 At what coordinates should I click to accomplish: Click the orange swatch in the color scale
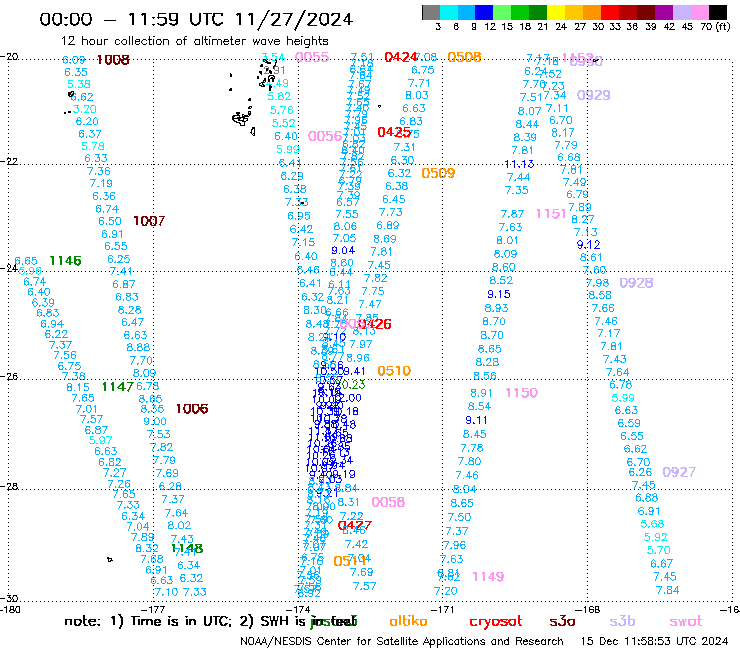(x=592, y=12)
